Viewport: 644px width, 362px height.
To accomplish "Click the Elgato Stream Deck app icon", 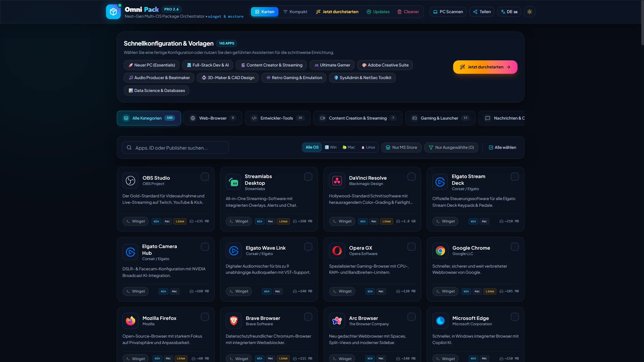I will coord(440,182).
